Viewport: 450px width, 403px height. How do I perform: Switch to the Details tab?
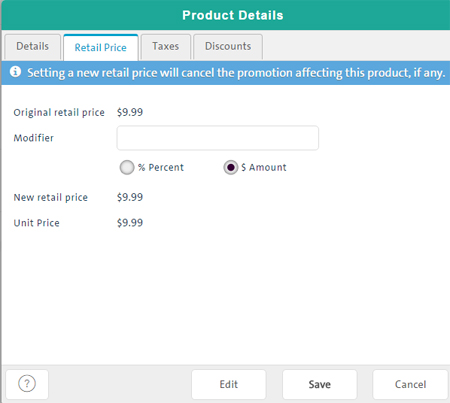tap(33, 46)
